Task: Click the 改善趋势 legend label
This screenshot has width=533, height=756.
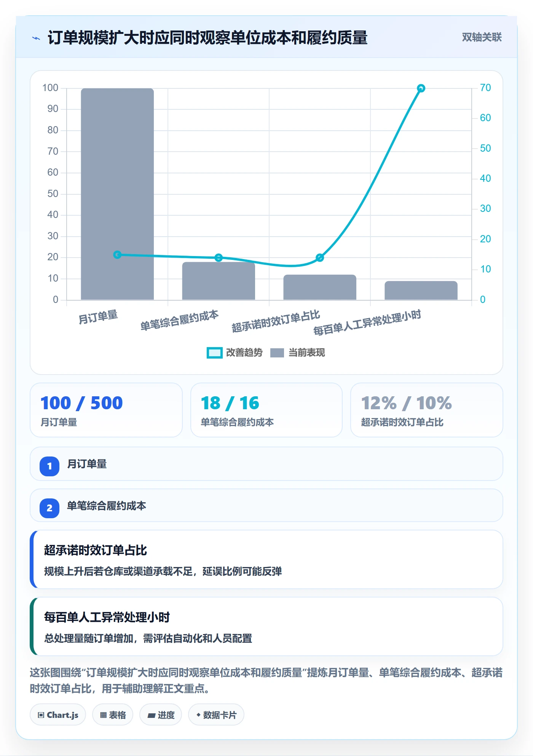Action: 244,353
